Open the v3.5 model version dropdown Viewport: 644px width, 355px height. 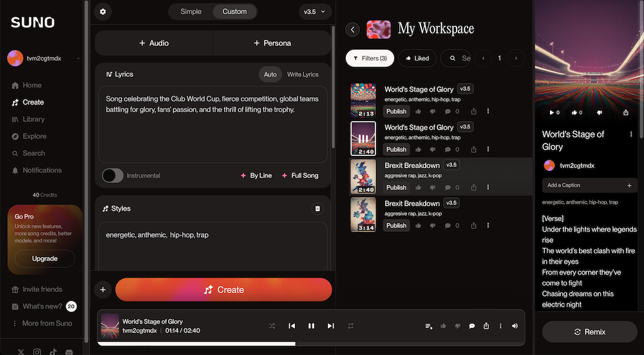pos(315,12)
